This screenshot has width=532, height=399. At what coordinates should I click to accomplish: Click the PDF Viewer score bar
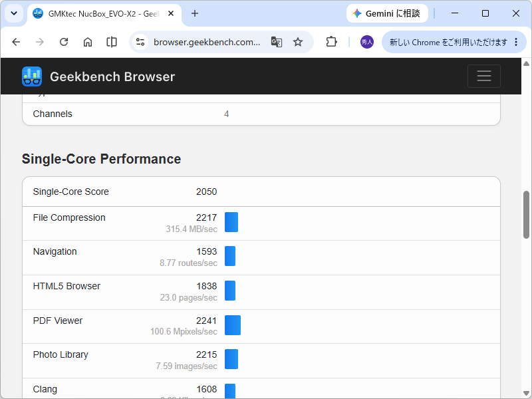[233, 325]
